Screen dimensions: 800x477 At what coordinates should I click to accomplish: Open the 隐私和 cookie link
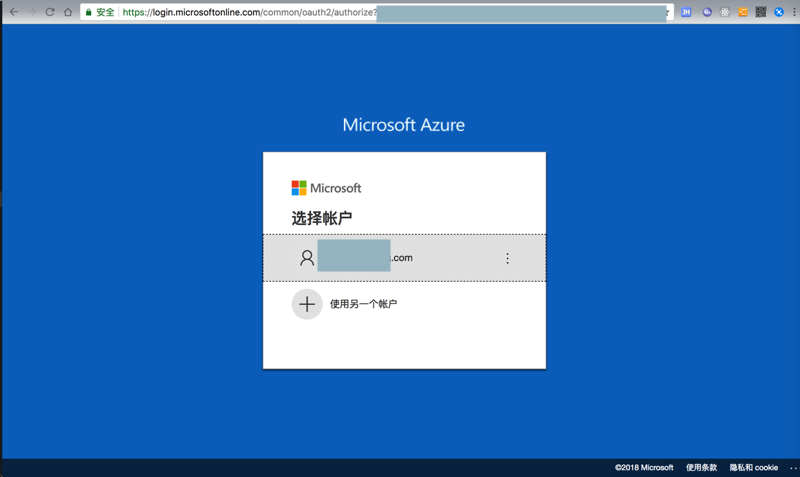coord(754,467)
